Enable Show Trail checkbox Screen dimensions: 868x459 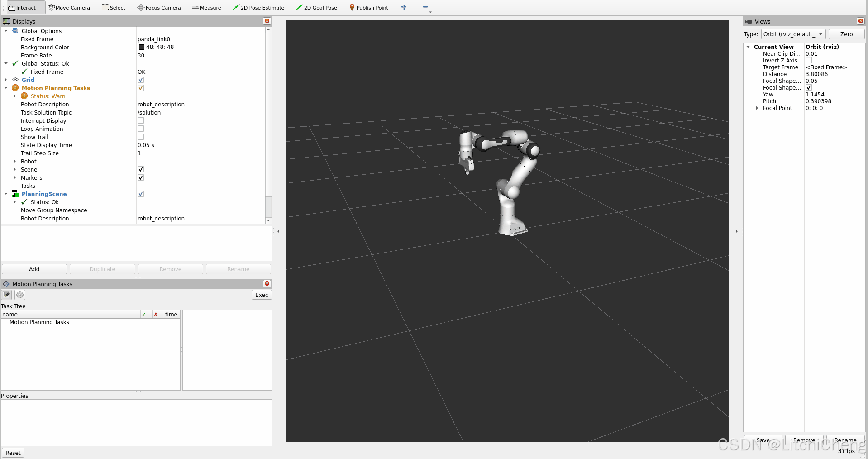(141, 137)
